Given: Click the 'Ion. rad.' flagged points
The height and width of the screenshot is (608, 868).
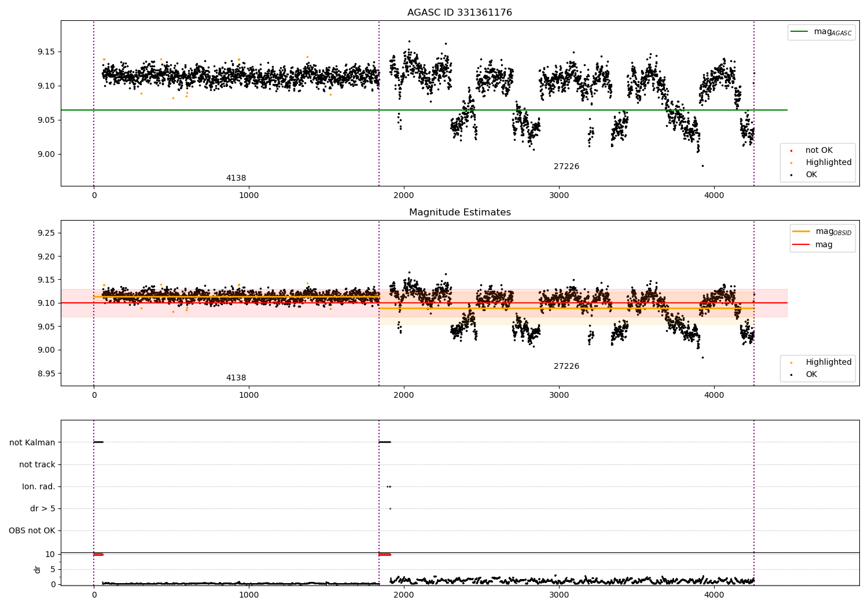Looking at the screenshot, I should [x=389, y=486].
